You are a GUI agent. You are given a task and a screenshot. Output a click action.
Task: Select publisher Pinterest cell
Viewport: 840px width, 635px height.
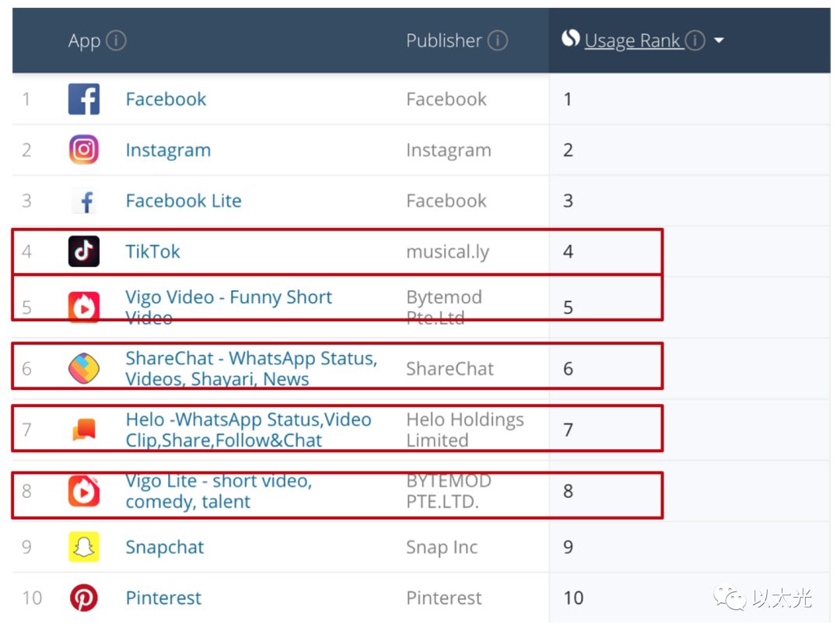pyautogui.click(x=444, y=598)
